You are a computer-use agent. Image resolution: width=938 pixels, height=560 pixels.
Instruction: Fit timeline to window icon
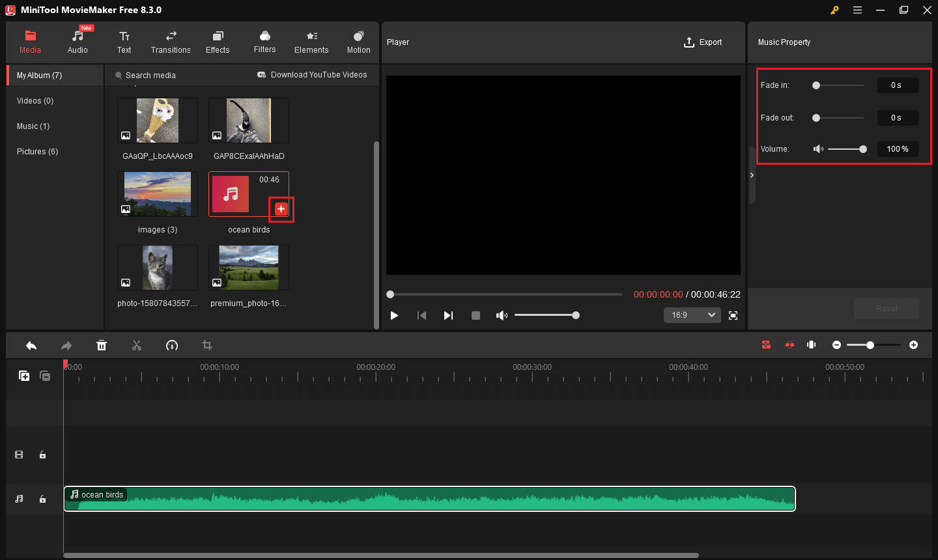click(812, 344)
